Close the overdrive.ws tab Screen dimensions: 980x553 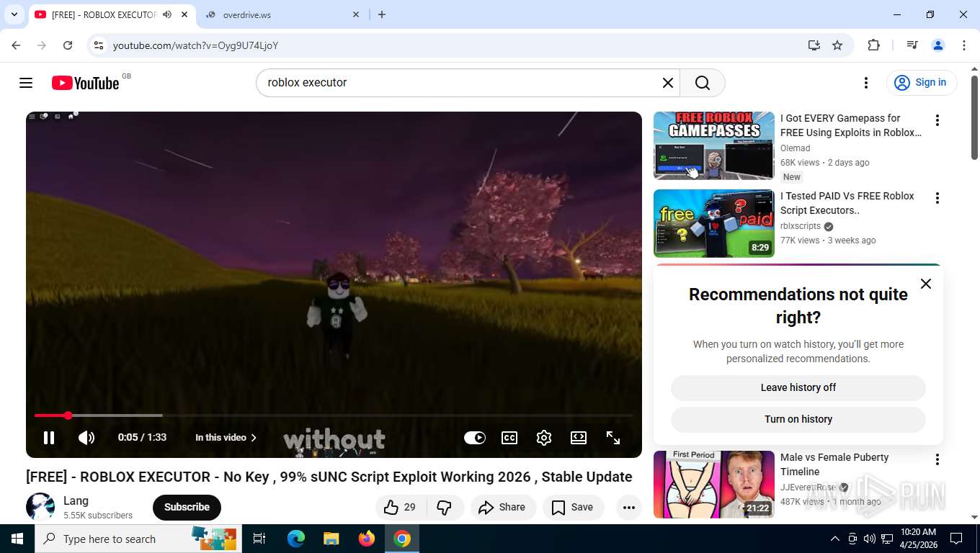coord(356,14)
